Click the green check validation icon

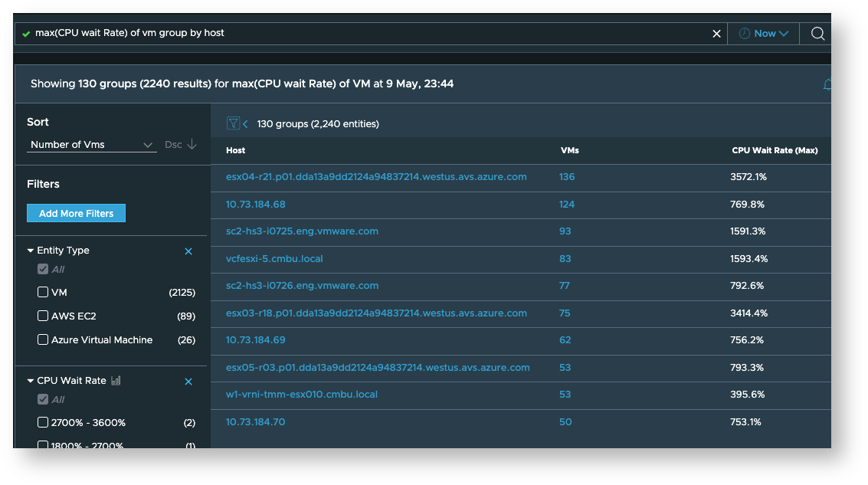(26, 34)
